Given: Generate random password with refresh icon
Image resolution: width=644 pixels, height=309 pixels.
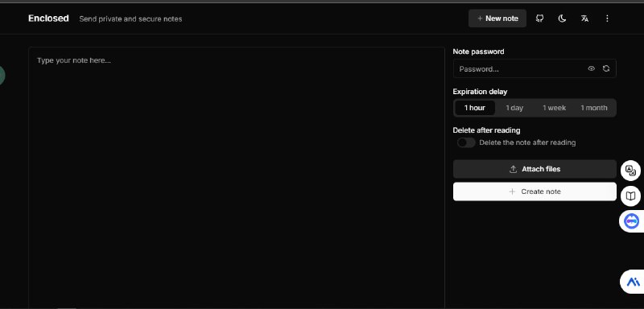Looking at the screenshot, I should click(x=606, y=68).
